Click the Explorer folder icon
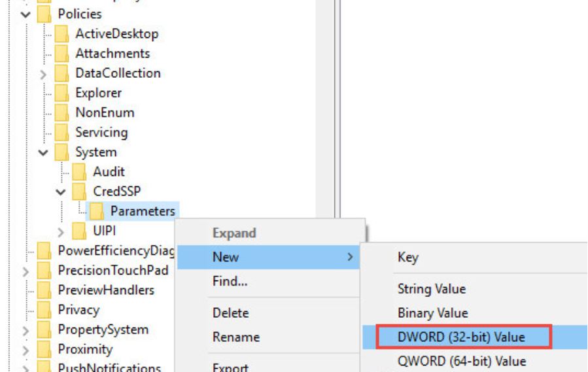588x372 pixels. (61, 93)
